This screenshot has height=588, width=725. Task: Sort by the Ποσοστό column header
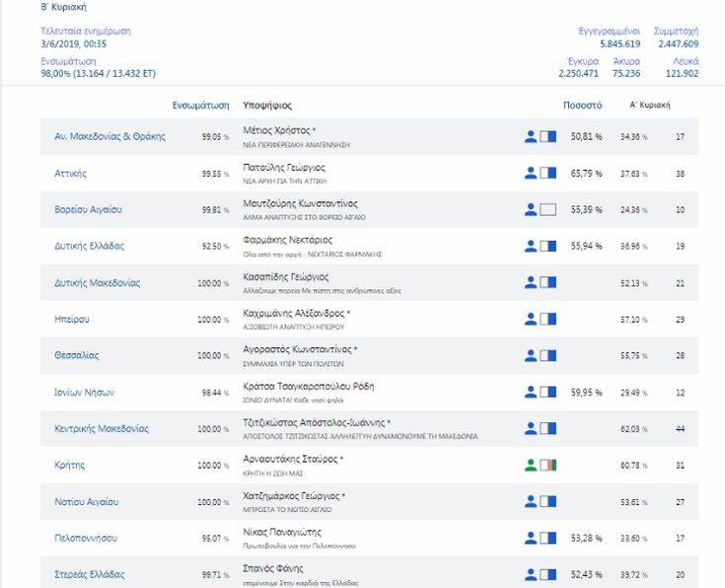tap(582, 105)
